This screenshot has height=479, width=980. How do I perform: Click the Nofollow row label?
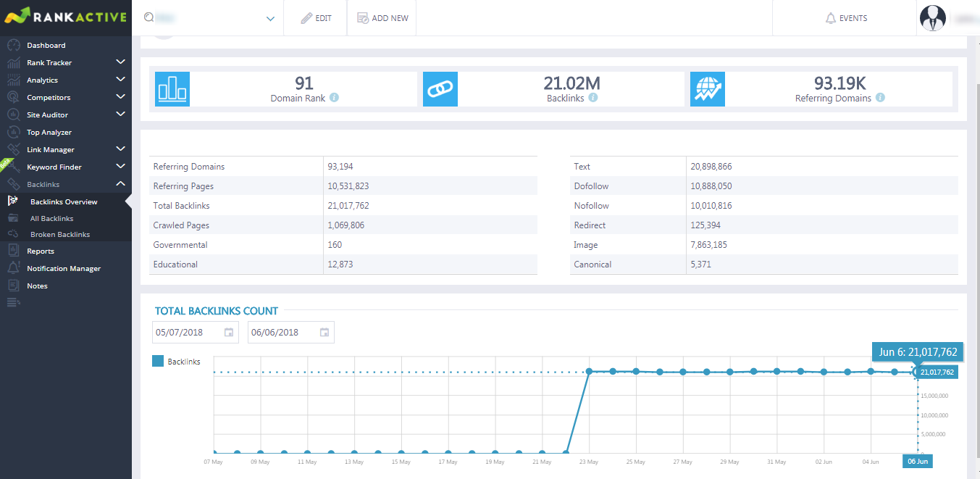tap(591, 206)
